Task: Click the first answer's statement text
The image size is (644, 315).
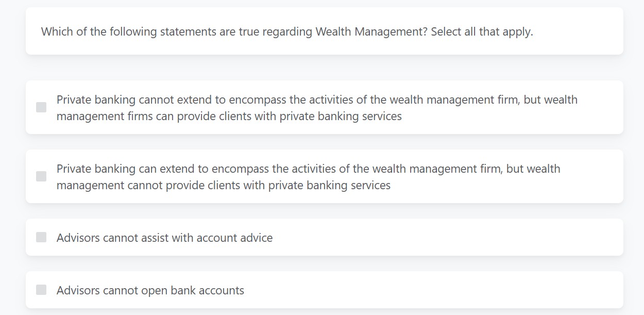Action: pyautogui.click(x=317, y=108)
